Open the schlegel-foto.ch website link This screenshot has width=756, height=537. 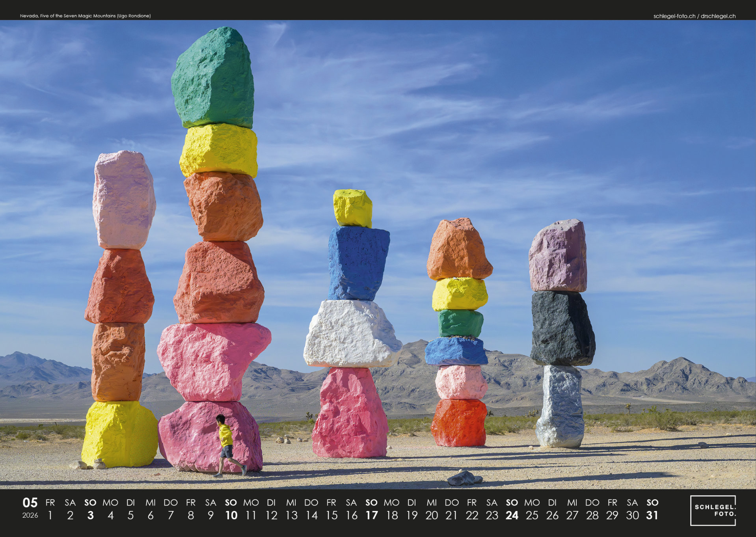(x=674, y=16)
